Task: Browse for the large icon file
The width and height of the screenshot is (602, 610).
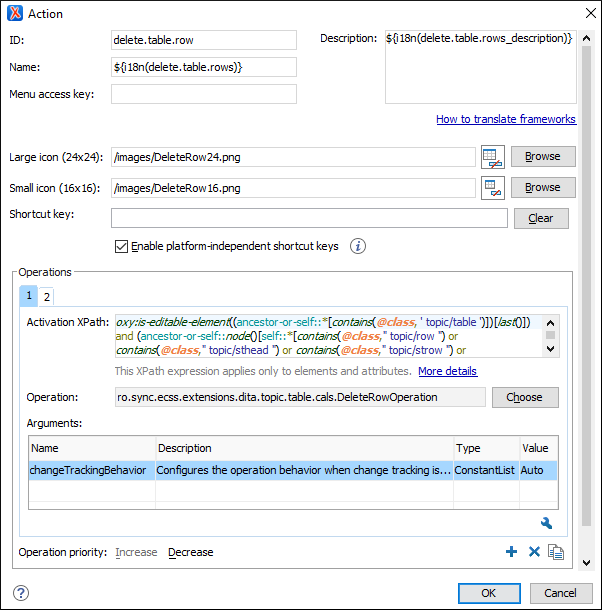Action: coord(542,157)
